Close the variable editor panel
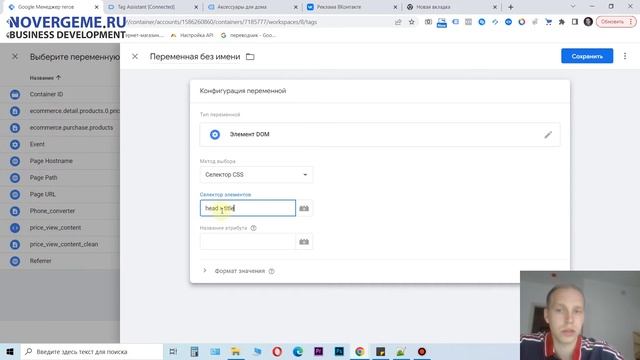Screen dimensions: 640x360 (x=135, y=57)
